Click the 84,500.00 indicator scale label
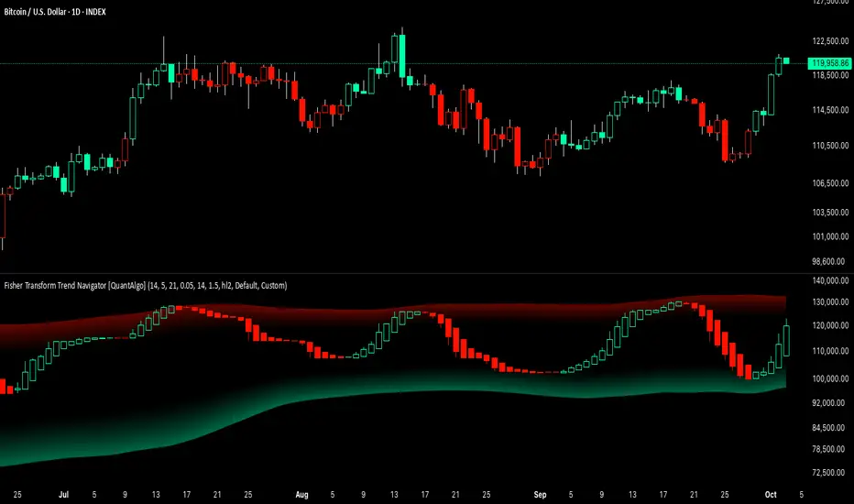The width and height of the screenshot is (854, 504). click(x=830, y=428)
